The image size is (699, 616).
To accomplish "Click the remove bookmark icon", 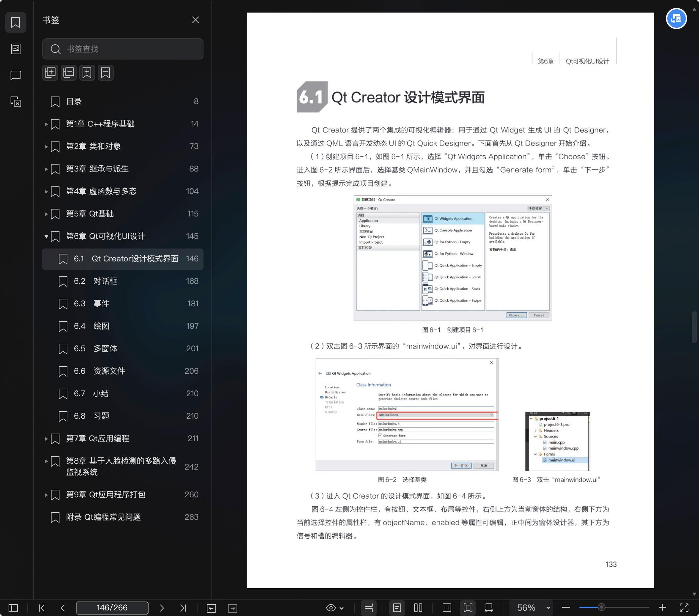I will [106, 72].
